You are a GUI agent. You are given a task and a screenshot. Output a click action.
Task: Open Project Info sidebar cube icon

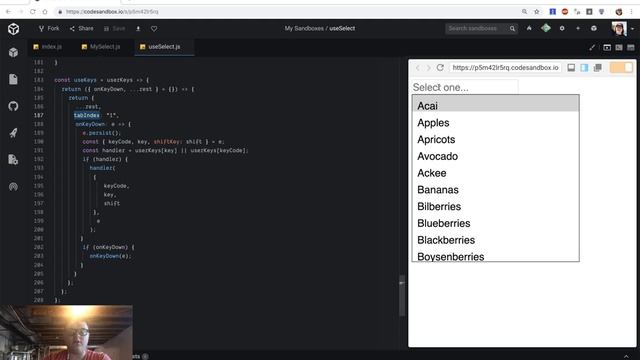[13, 53]
